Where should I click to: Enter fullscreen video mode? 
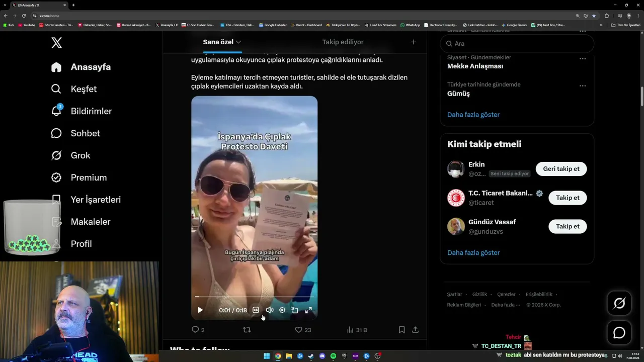click(x=308, y=310)
